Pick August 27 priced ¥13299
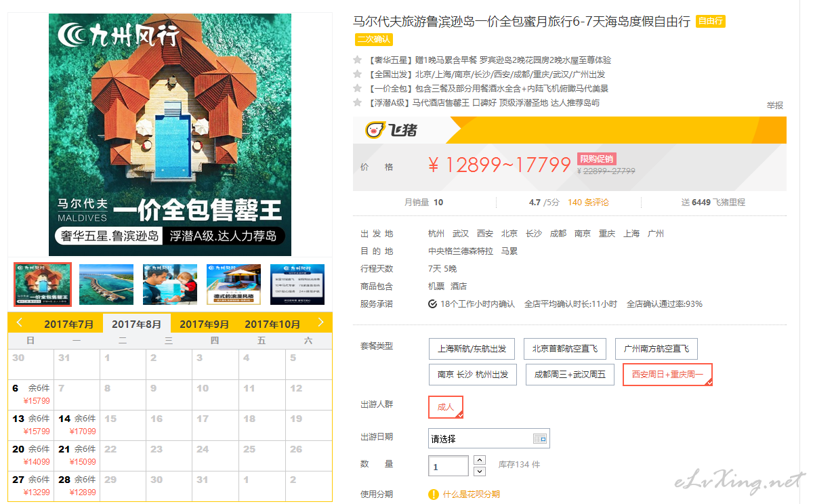The image size is (813, 504). (31, 486)
